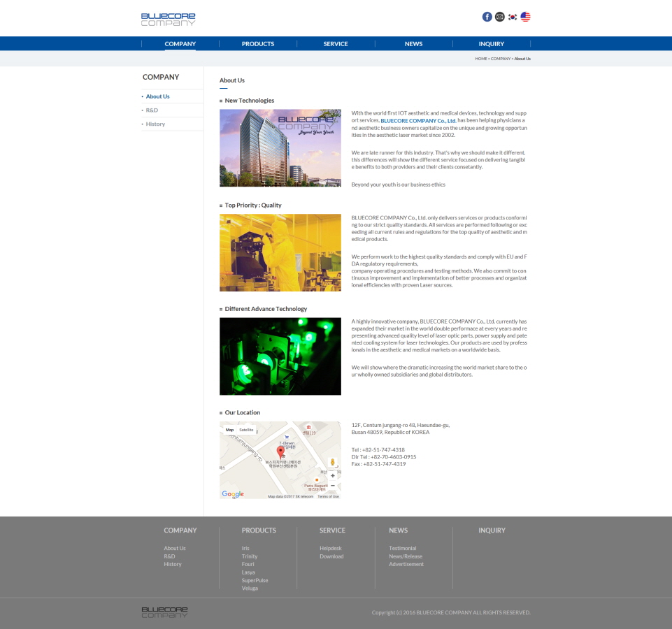Click SERVICE footer heading
This screenshot has width=672, height=629.
(332, 530)
